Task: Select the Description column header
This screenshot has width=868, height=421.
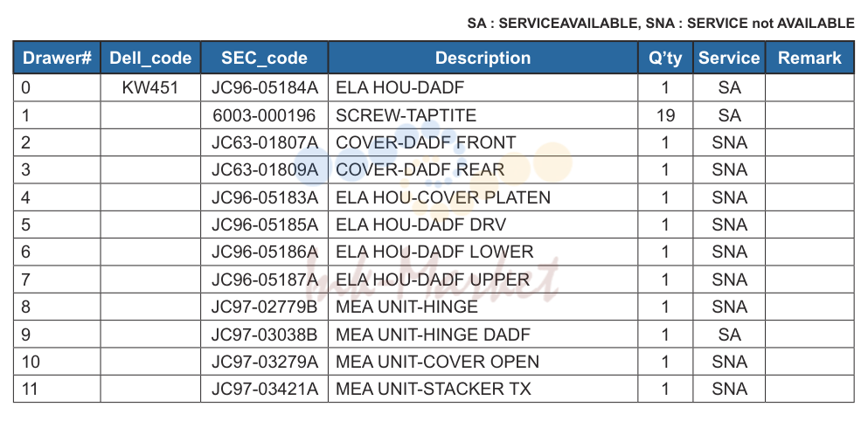Action: click(x=483, y=58)
